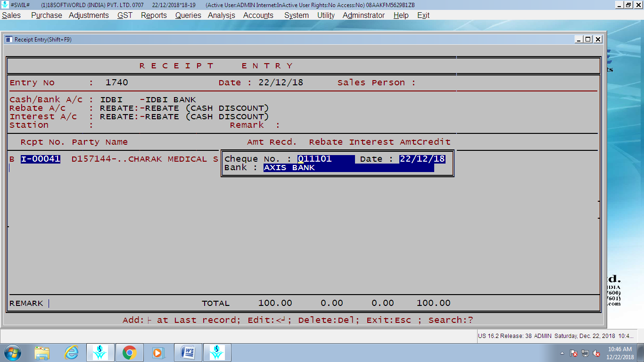Screen dimensions: 644x362
Task: Click the Bank field AXIS BANK
Action: click(x=348, y=168)
